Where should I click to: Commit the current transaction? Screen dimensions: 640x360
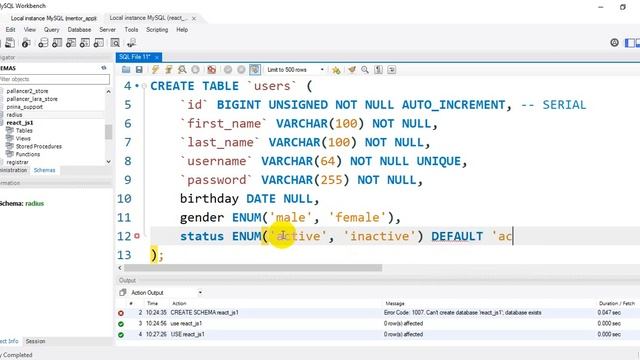click(x=228, y=70)
